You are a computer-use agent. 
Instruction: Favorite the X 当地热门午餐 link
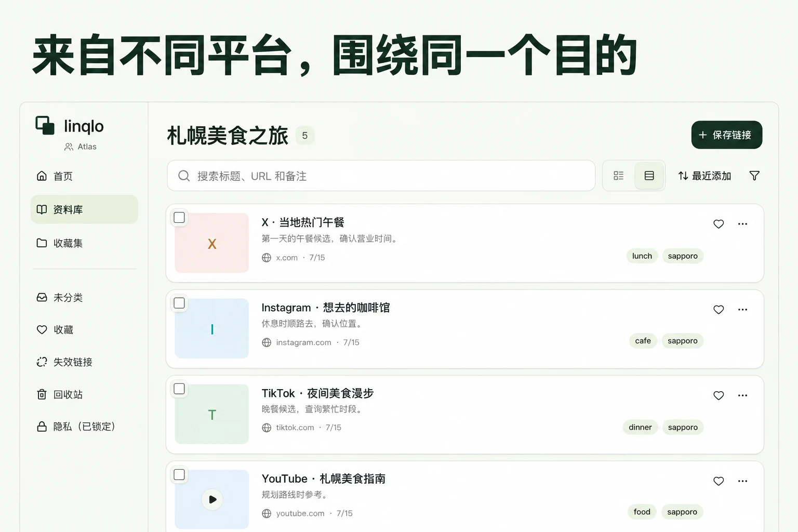point(719,224)
